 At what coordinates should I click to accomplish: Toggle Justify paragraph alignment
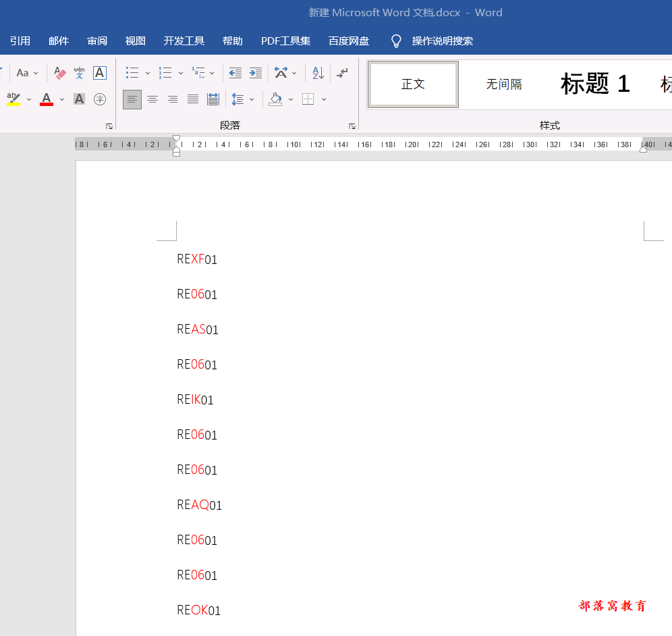pos(193,99)
